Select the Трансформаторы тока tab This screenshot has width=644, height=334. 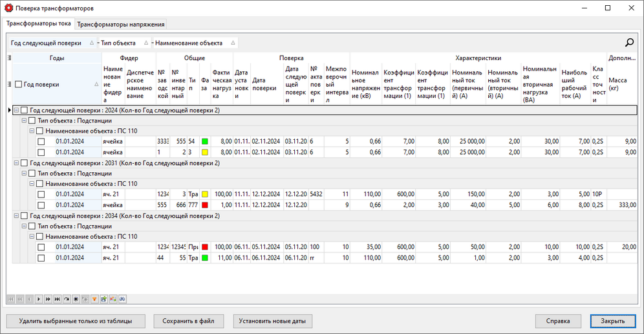pyautogui.click(x=39, y=23)
